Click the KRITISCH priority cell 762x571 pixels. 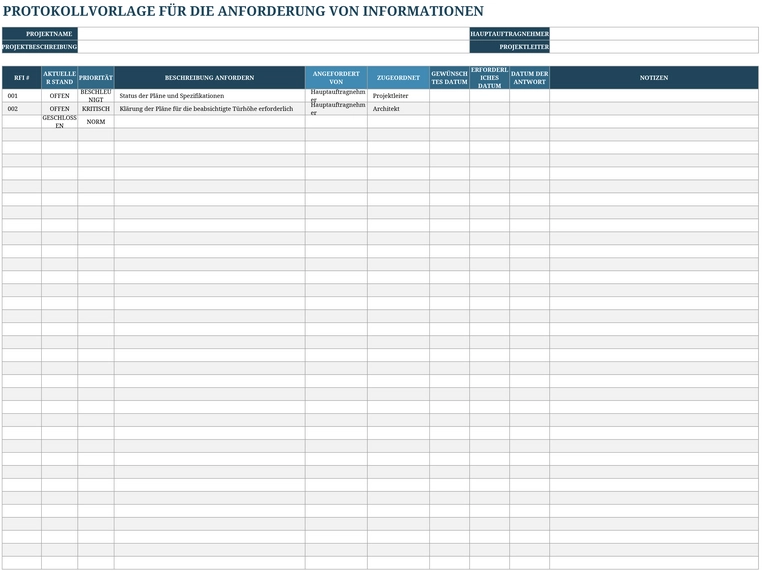pos(96,109)
